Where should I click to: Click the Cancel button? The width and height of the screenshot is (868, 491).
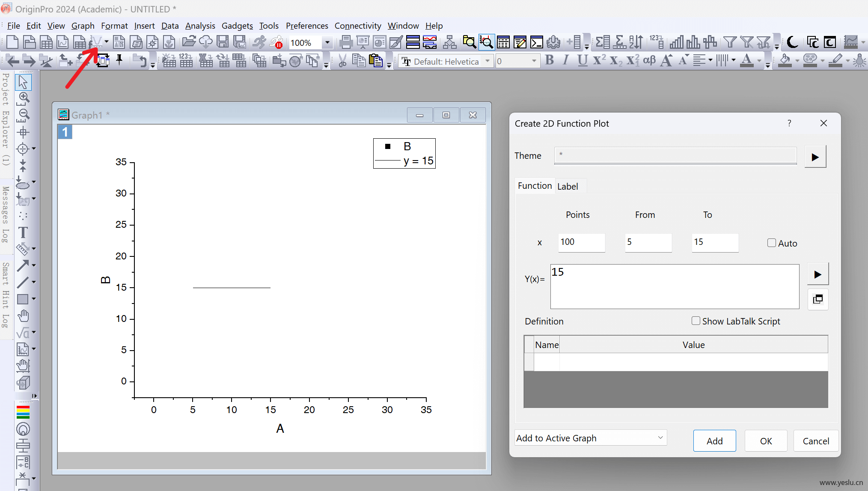[x=816, y=440]
